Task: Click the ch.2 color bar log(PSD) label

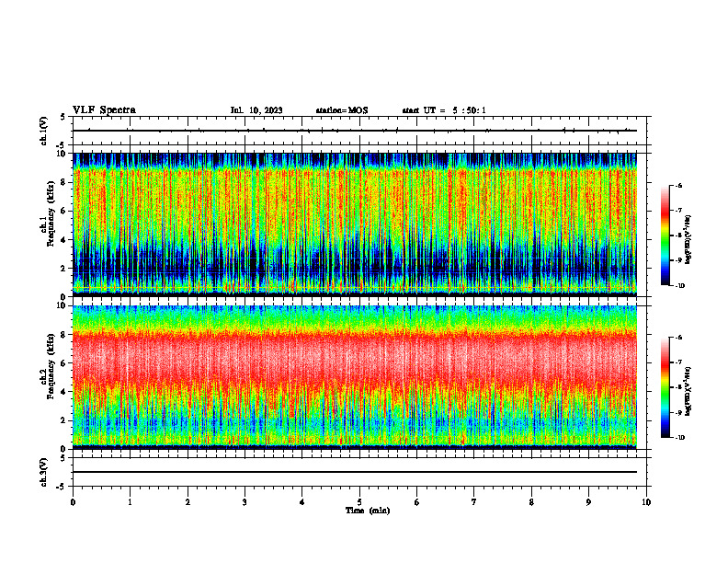Action: pyautogui.click(x=688, y=391)
